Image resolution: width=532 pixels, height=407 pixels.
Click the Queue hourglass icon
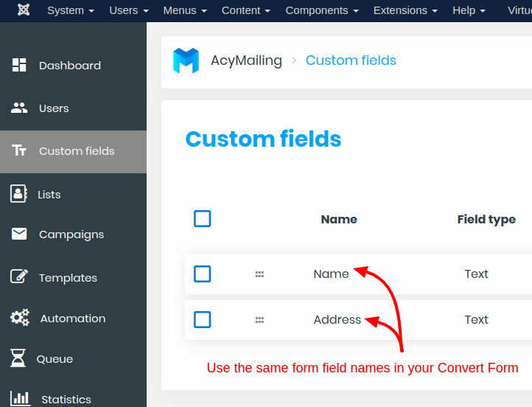point(18,358)
